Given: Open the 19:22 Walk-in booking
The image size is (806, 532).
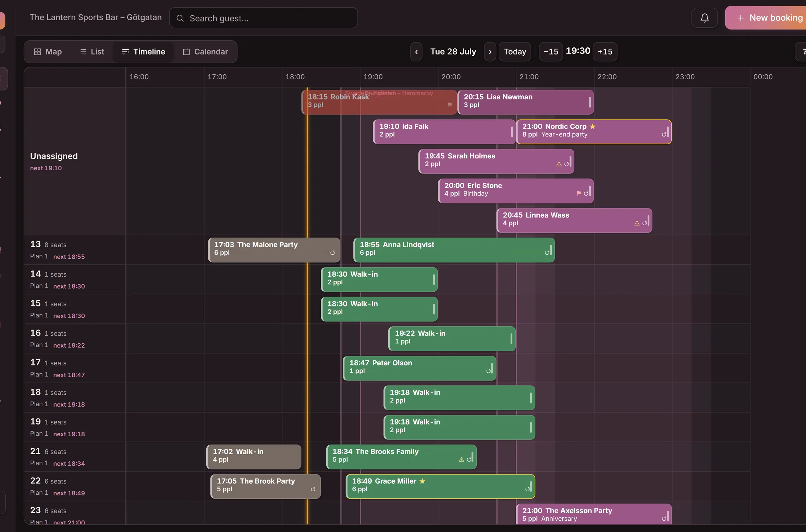Looking at the screenshot, I should 452,339.
